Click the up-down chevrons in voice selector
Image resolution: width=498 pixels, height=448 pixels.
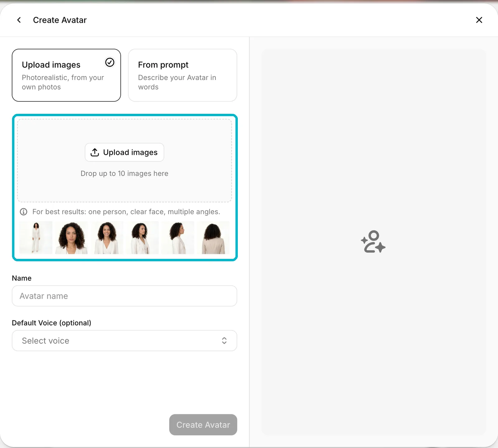(x=224, y=341)
